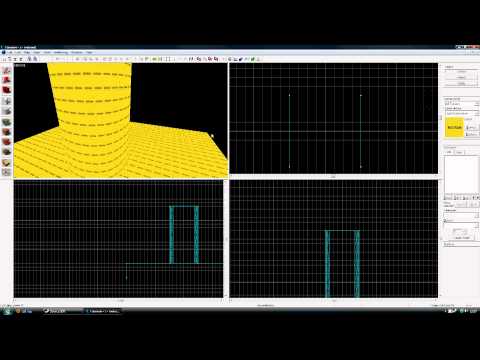The width and height of the screenshot is (480, 360).
Task: Click the yellow current texture preview
Action: (454, 127)
